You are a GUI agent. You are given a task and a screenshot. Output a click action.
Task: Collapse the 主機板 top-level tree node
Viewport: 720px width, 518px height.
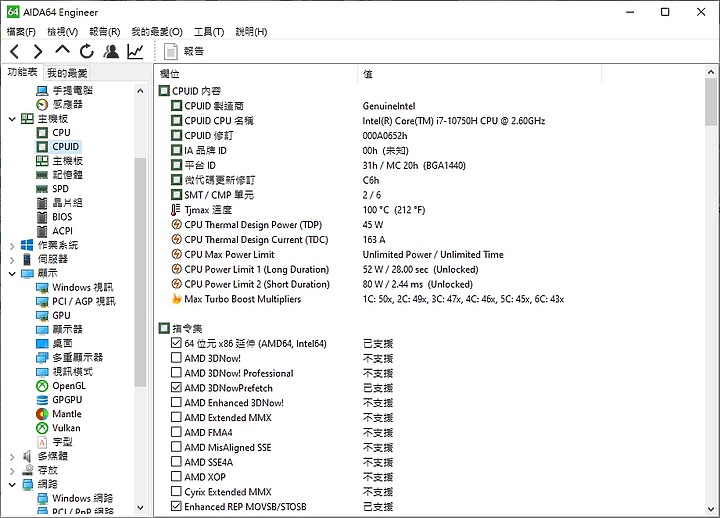point(12,119)
